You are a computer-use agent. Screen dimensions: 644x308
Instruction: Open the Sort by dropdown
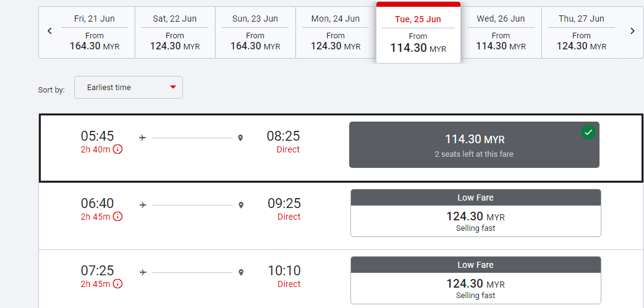tap(128, 88)
